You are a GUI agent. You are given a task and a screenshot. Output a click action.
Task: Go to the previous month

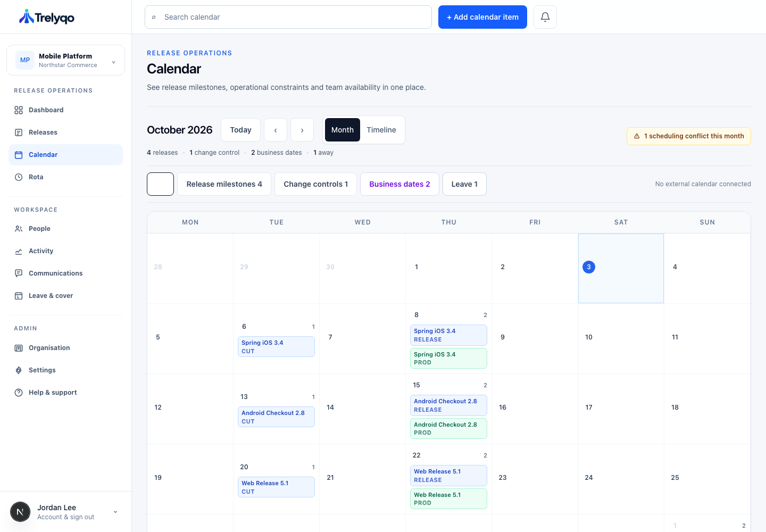[276, 130]
